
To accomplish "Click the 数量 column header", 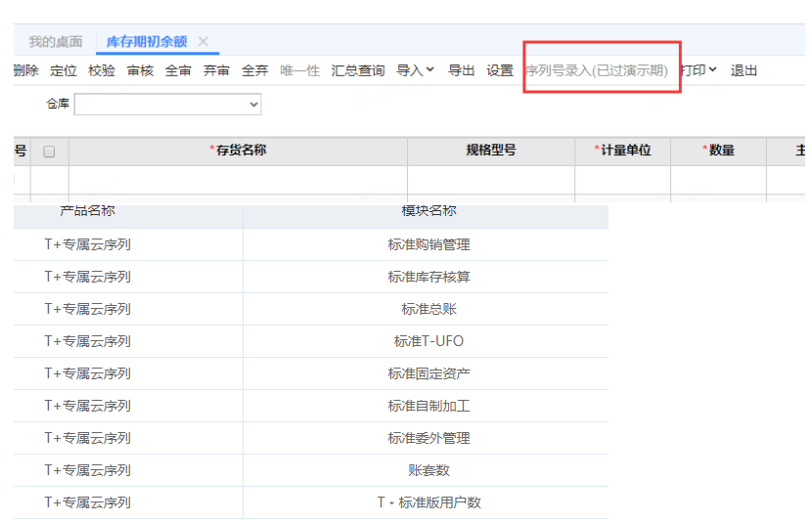I will [x=718, y=151].
